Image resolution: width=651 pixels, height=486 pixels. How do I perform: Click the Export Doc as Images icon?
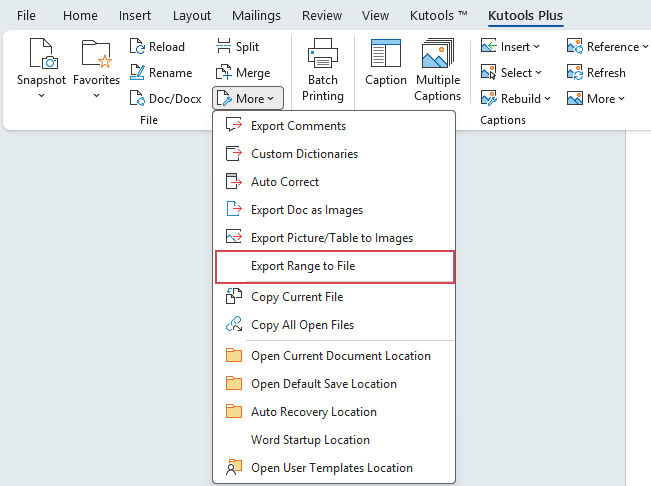click(234, 210)
